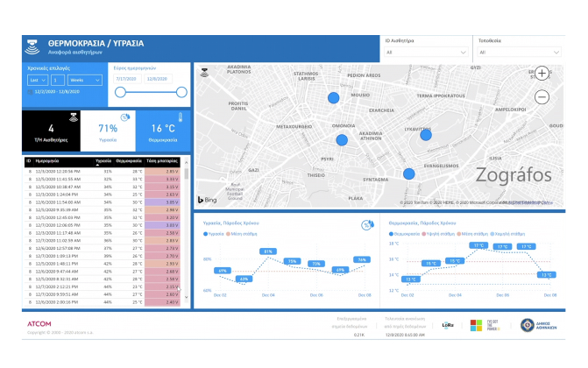Image resolution: width=588 pixels, height=368 pixels.
Task: Select table row dated 12/5/2020 11:41:55 AM
Action: 103,180
